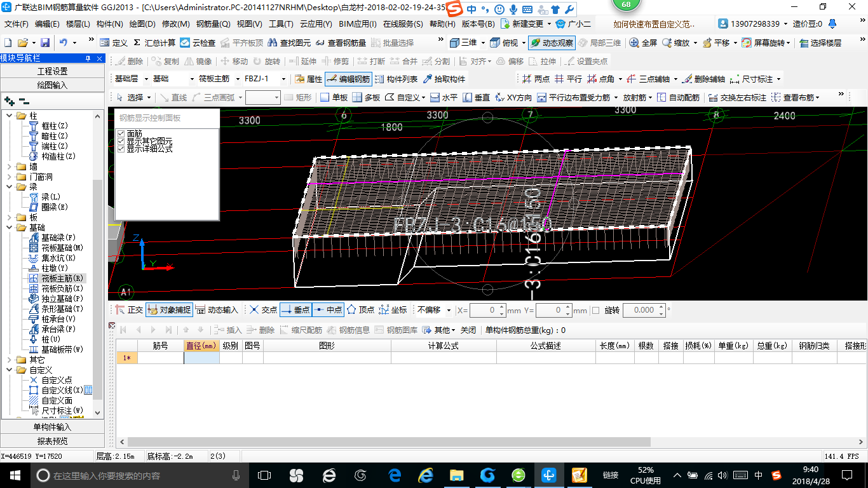Select 两点 two-point axis tool
The image size is (868, 488).
coord(536,79)
